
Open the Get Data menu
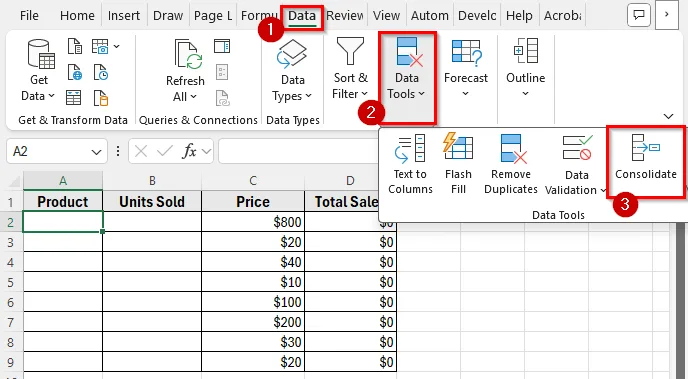coord(38,70)
